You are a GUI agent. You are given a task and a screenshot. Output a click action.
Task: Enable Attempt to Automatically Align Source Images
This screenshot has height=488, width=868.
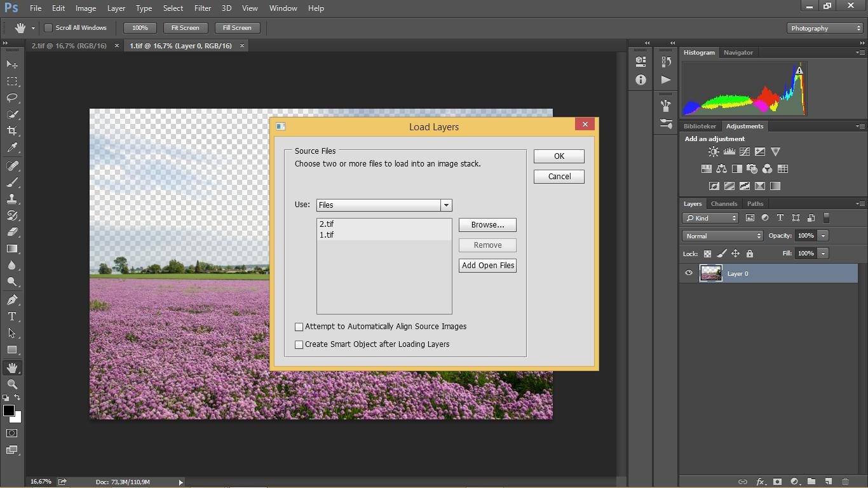point(299,327)
